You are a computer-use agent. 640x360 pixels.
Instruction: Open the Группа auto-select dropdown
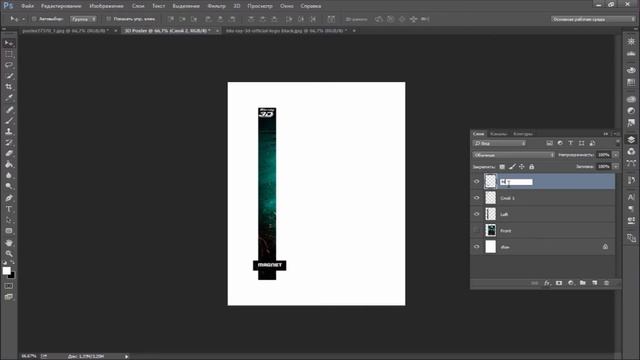[x=83, y=19]
